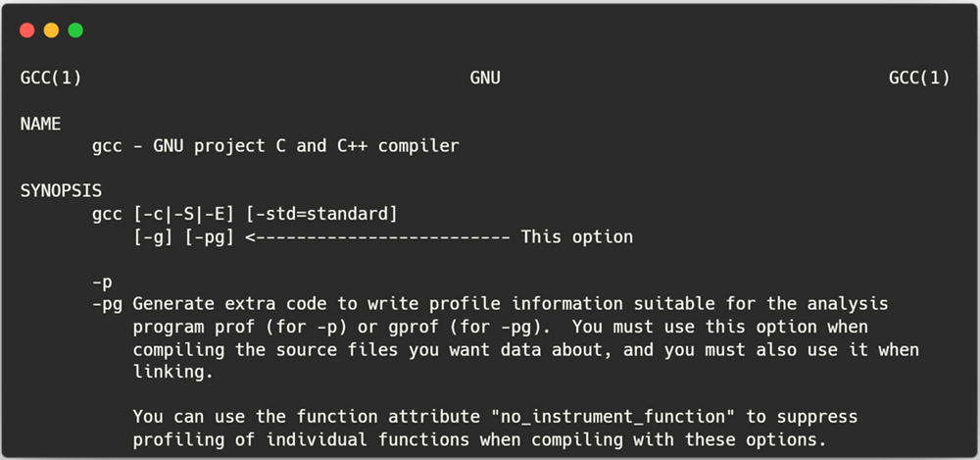
Task: Click the dashed arrow pointing to -pg
Action: [378, 237]
